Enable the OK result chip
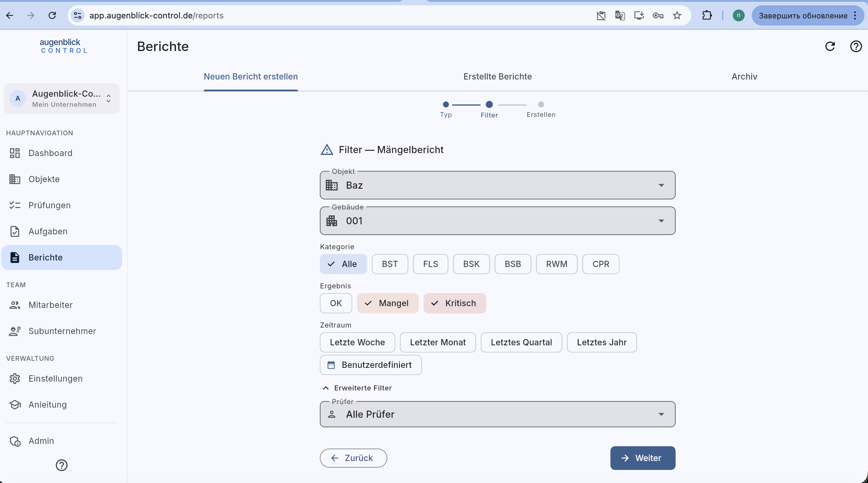 pyautogui.click(x=336, y=303)
